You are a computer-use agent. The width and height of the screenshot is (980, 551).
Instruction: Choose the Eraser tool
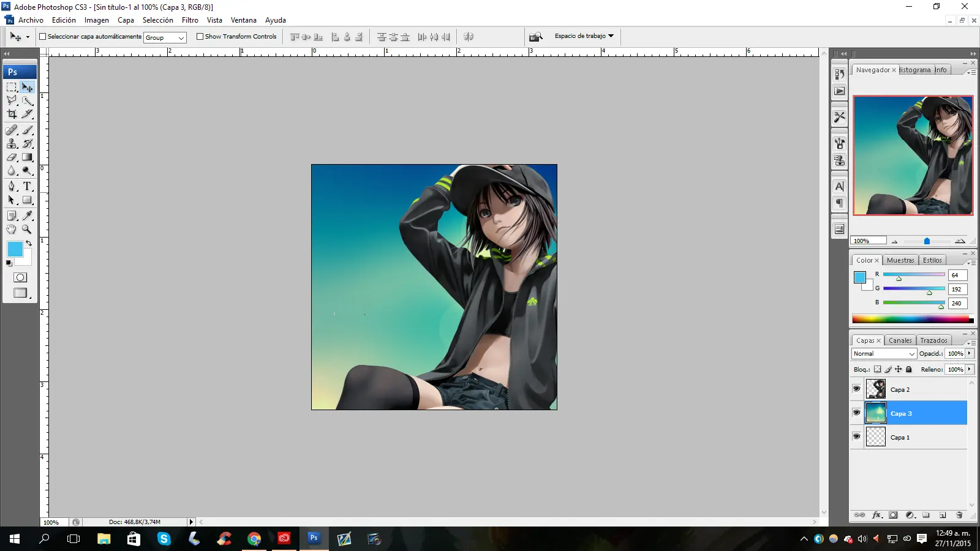click(12, 157)
